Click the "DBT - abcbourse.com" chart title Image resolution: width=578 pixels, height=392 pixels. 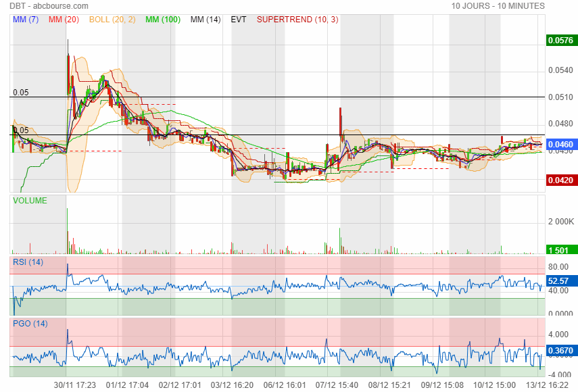coord(49,6)
